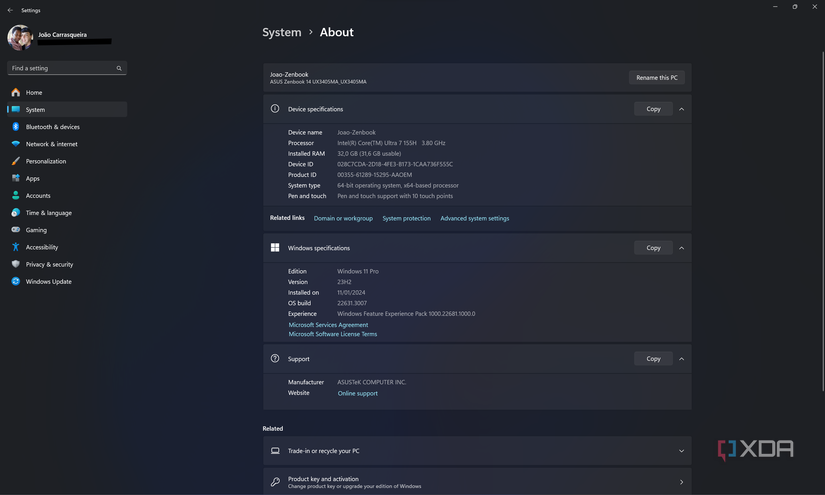Screen dimensions: 825x495
Task: Click the version value 23H2
Action: [x=344, y=282]
